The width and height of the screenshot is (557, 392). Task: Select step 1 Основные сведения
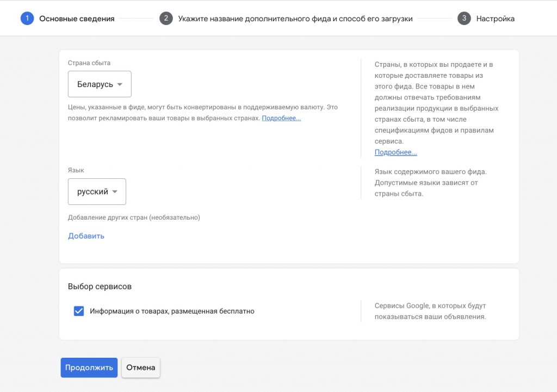coord(68,18)
